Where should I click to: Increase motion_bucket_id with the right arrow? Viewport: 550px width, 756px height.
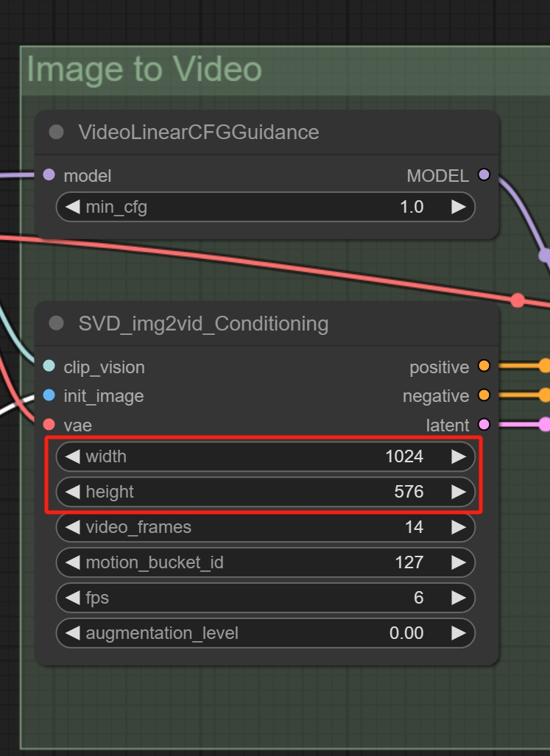pos(459,562)
